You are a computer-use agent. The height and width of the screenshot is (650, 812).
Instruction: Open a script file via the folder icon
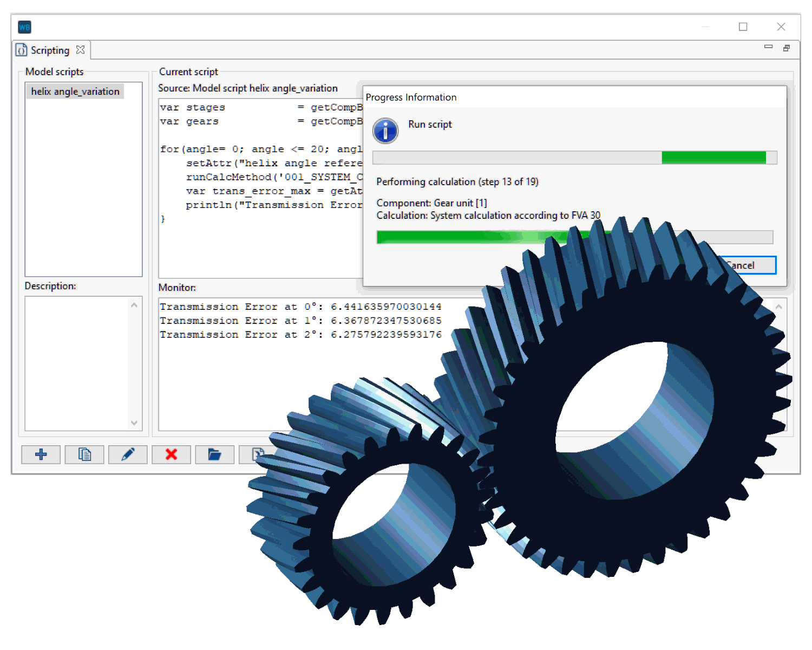(x=214, y=454)
